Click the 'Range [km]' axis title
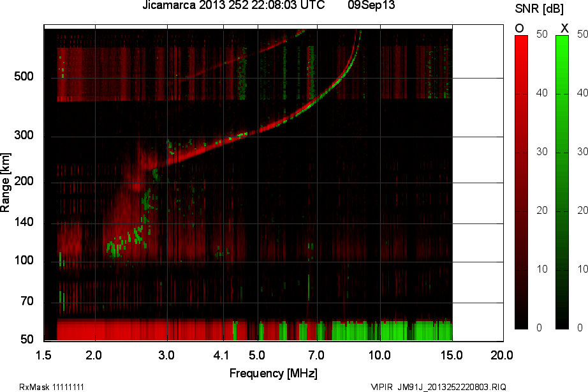 [5, 183]
